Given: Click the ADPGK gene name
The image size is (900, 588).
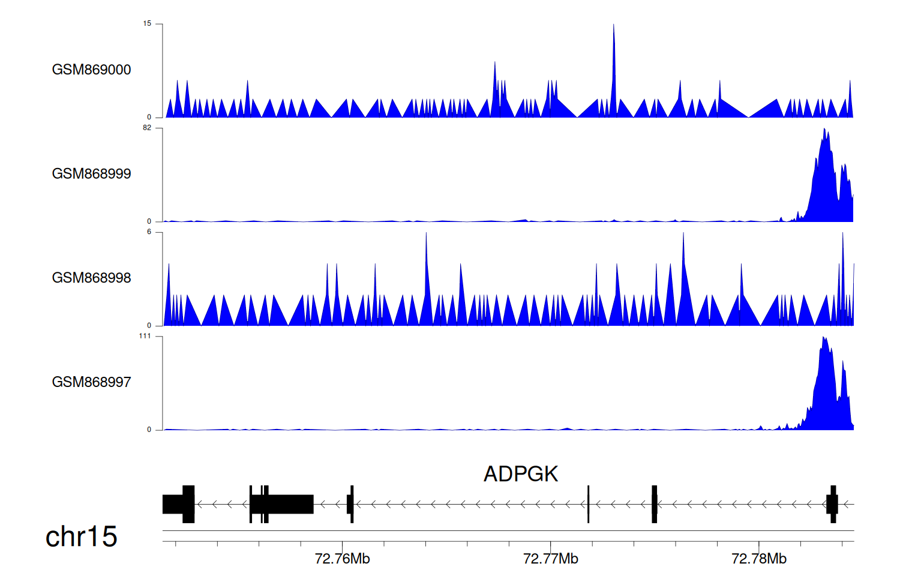Looking at the screenshot, I should pyautogui.click(x=520, y=474).
